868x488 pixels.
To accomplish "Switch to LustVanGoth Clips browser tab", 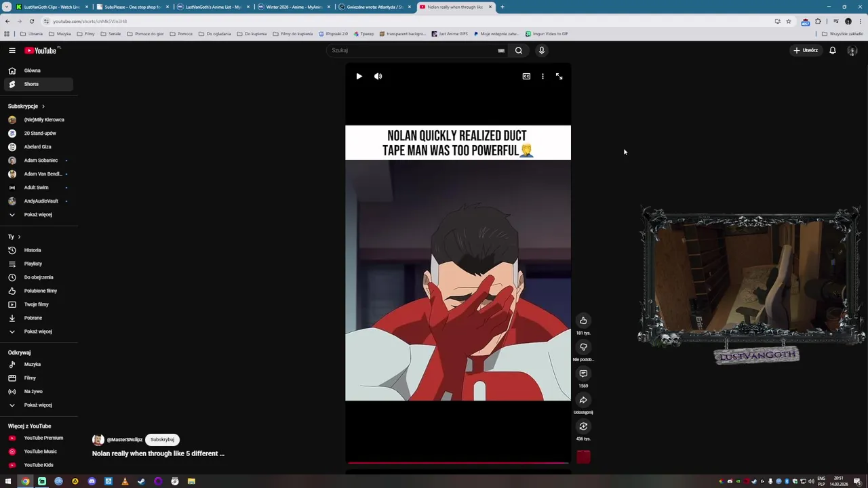I will tap(52, 7).
